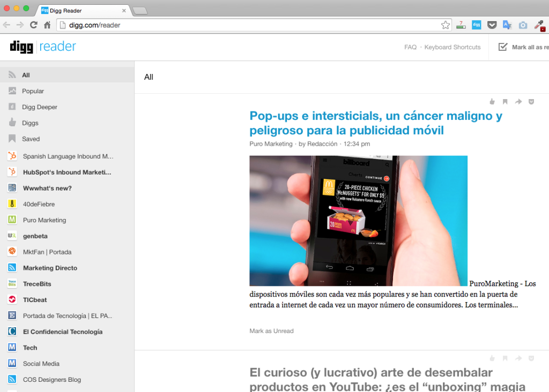Click the MktFan Portada feed icon
Image resolution: width=549 pixels, height=392 pixels.
point(12,252)
